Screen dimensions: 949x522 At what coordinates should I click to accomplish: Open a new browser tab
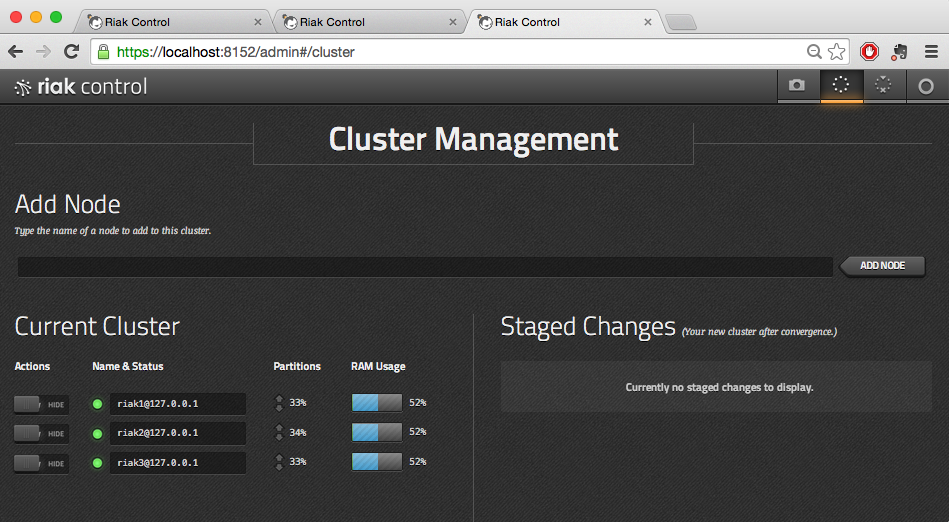click(x=681, y=23)
